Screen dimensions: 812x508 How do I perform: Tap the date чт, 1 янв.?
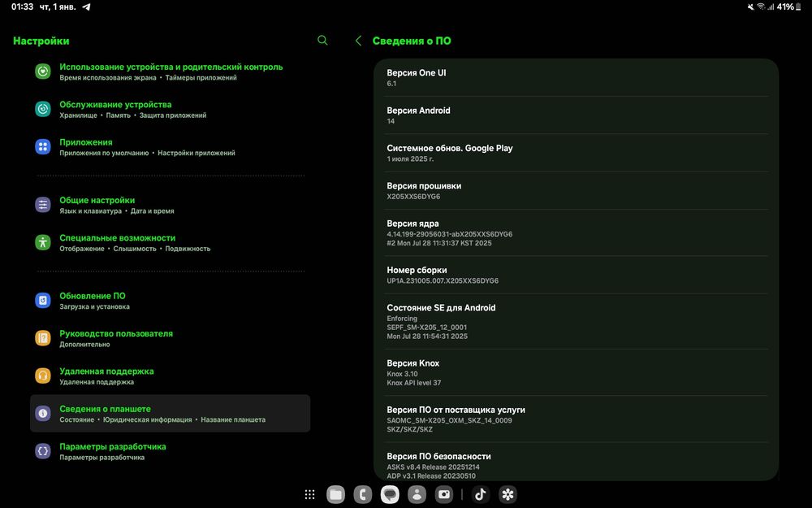[58, 7]
